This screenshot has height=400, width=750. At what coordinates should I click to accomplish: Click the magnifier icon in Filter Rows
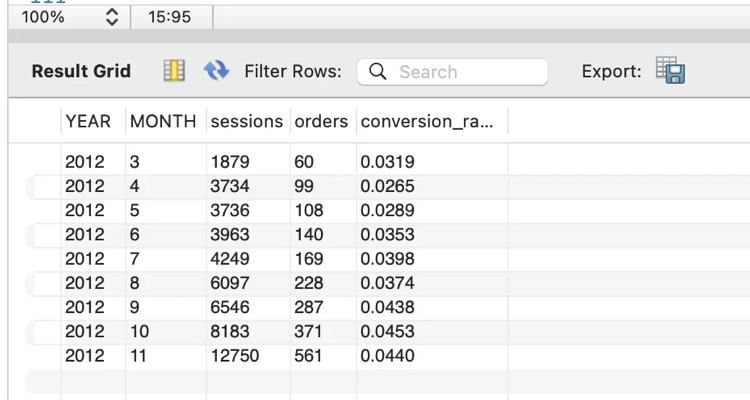pos(378,72)
